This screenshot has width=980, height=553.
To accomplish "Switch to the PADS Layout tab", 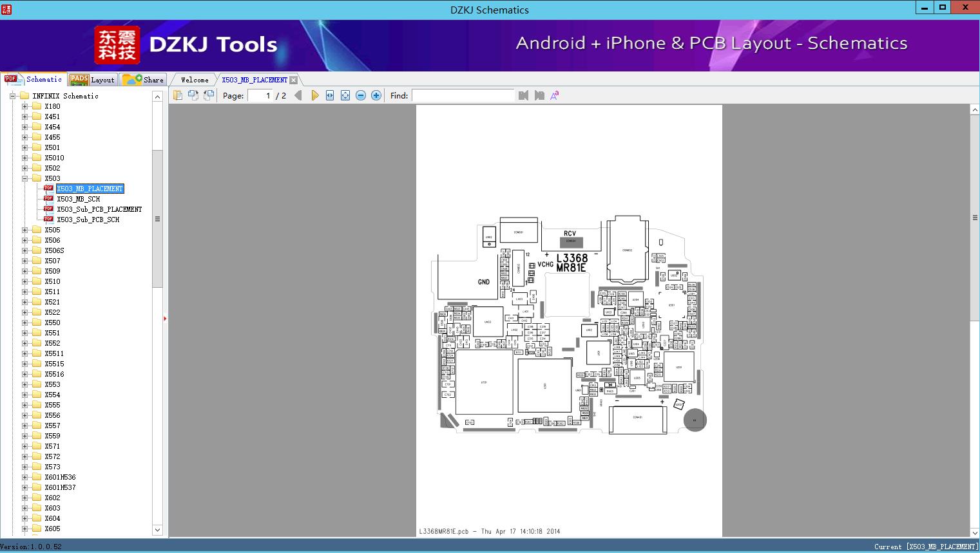I will 92,79.
